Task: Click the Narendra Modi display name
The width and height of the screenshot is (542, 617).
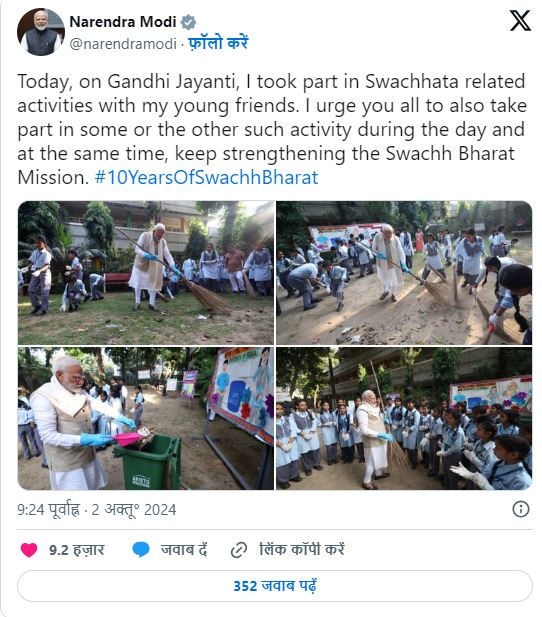Action: point(123,22)
